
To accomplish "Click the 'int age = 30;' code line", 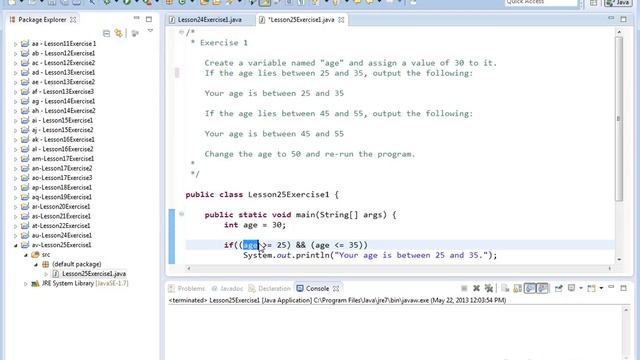I will pyautogui.click(x=255, y=225).
